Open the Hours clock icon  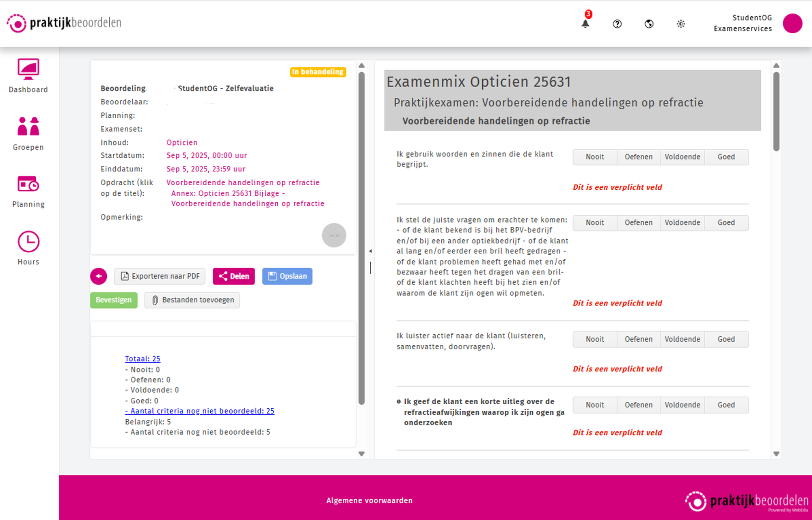(x=28, y=242)
